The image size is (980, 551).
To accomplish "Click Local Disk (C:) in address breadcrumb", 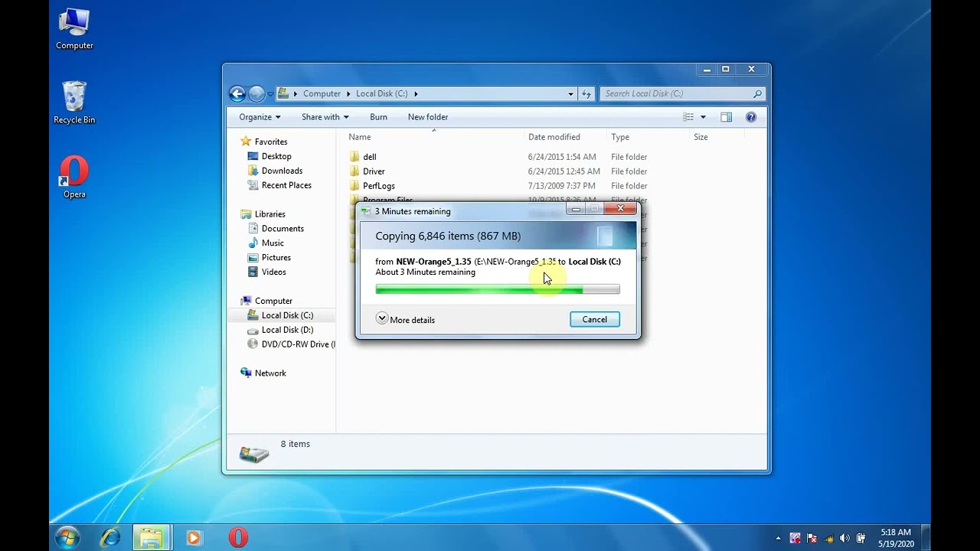I will pos(382,94).
